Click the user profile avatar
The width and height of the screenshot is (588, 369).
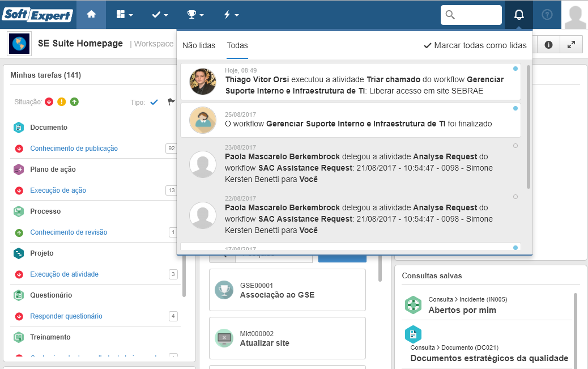575,15
